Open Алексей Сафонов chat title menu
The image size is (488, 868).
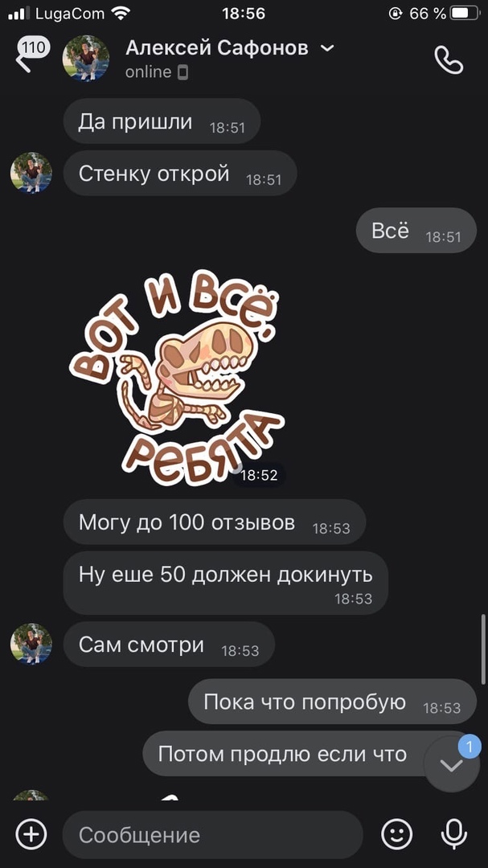click(216, 48)
